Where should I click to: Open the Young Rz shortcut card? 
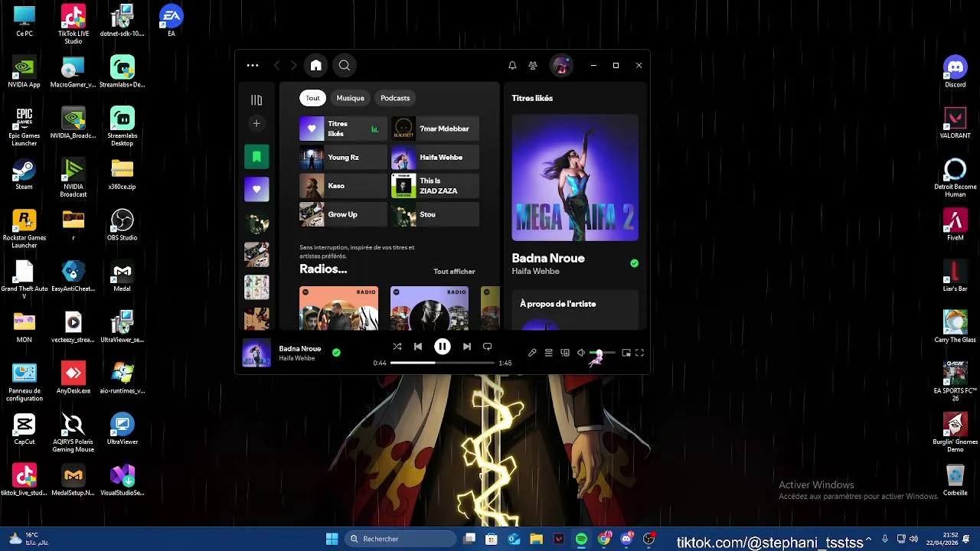tap(343, 158)
